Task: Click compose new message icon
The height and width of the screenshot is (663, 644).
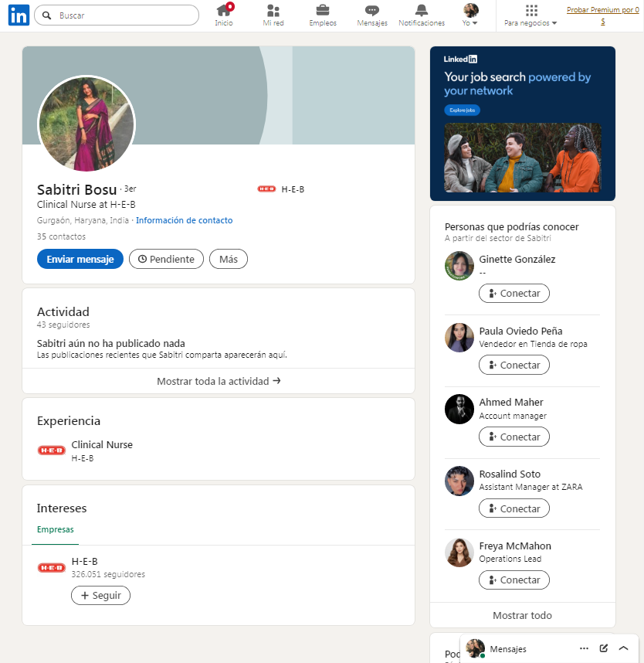Action: [x=604, y=648]
